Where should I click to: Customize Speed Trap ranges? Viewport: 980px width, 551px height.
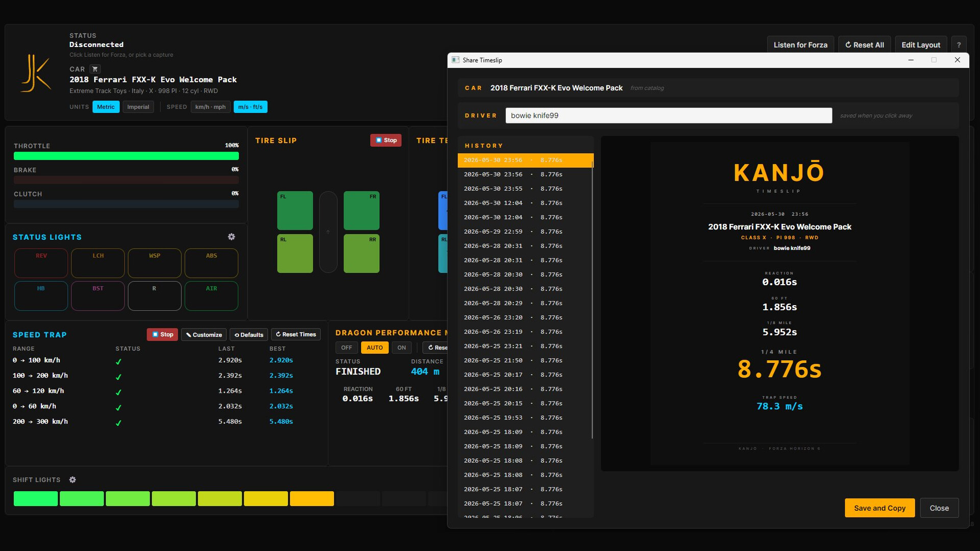(x=204, y=334)
